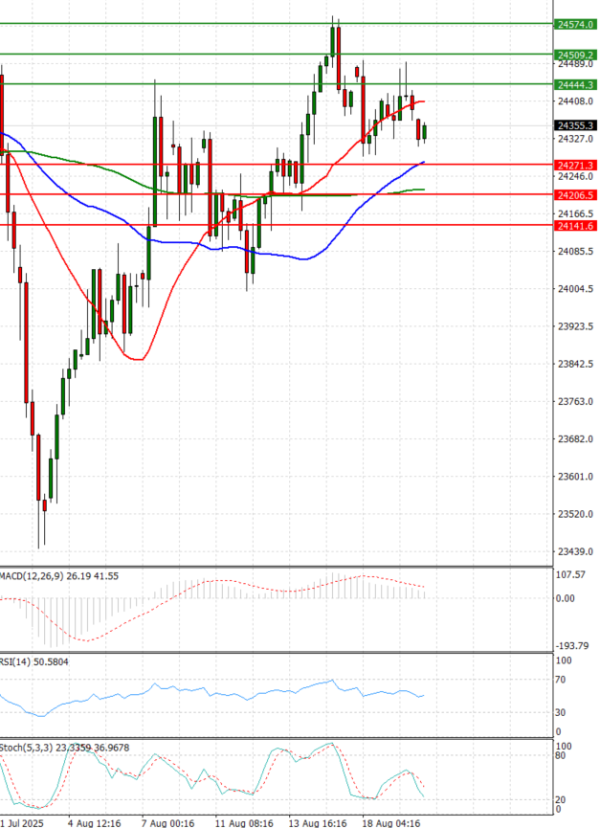This screenshot has height=828, width=600.
Task: Click the 24004.5 value on price axis
Action: point(573,290)
